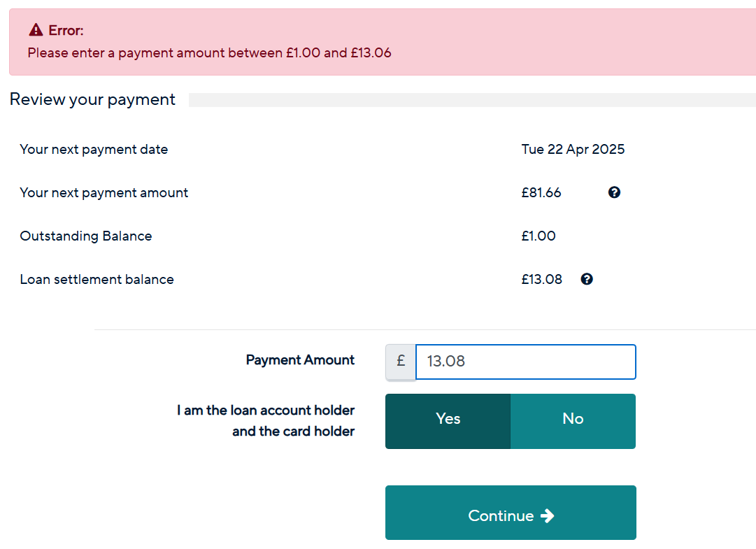
Task: Click the arrow icon inside Continue button
Action: (547, 515)
